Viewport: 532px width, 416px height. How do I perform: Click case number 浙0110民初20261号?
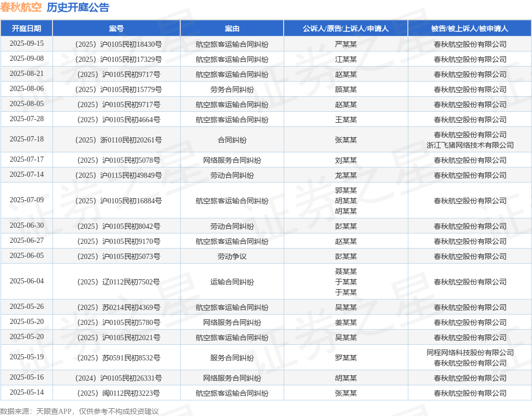[119, 140]
